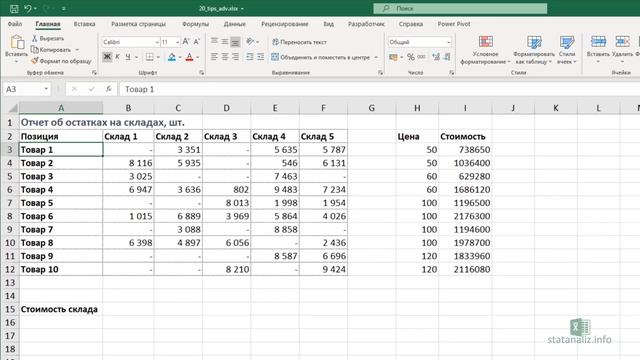The image size is (640, 360).
Task: Open the Calibri font name dropdown
Action: click(x=157, y=42)
